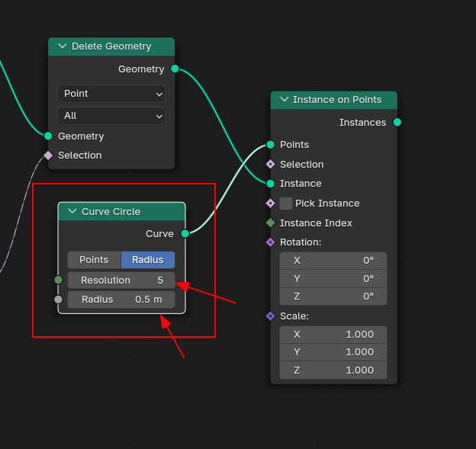
Task: Click Delete Geometry's Selection input socket
Action: click(x=48, y=156)
